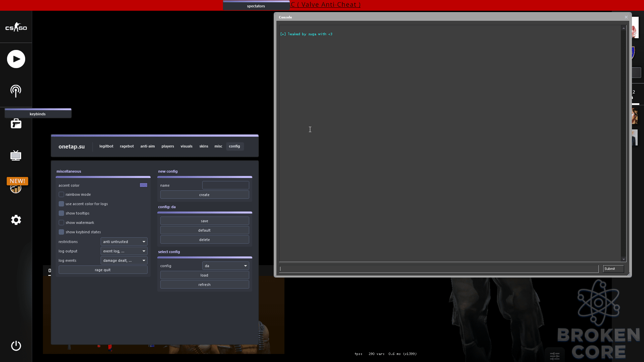This screenshot has height=362, width=644.
Task: Open the settings gear icon
Action: coord(16,220)
